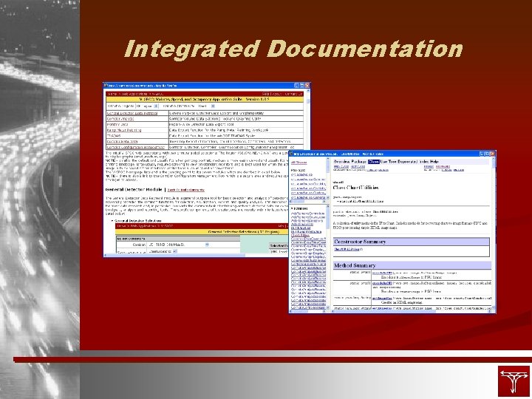
Task: Open the Corridor Analysis link
Action: [x=120, y=119]
